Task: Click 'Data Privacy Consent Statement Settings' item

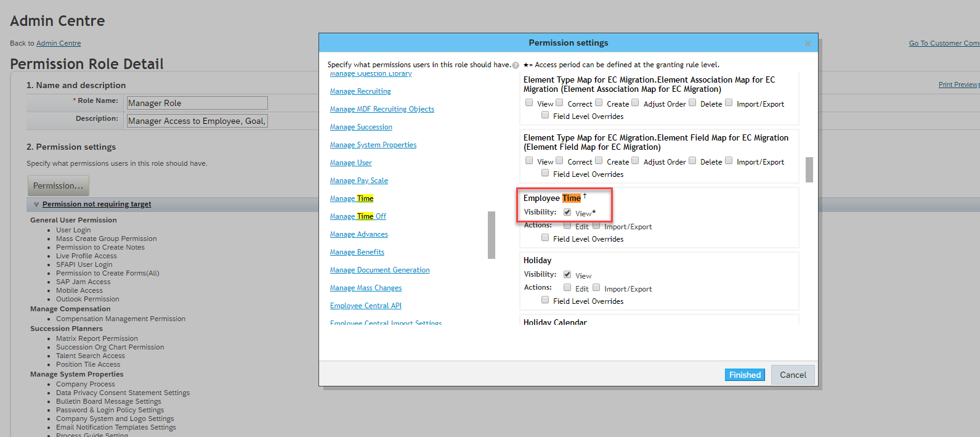Action: (x=123, y=393)
